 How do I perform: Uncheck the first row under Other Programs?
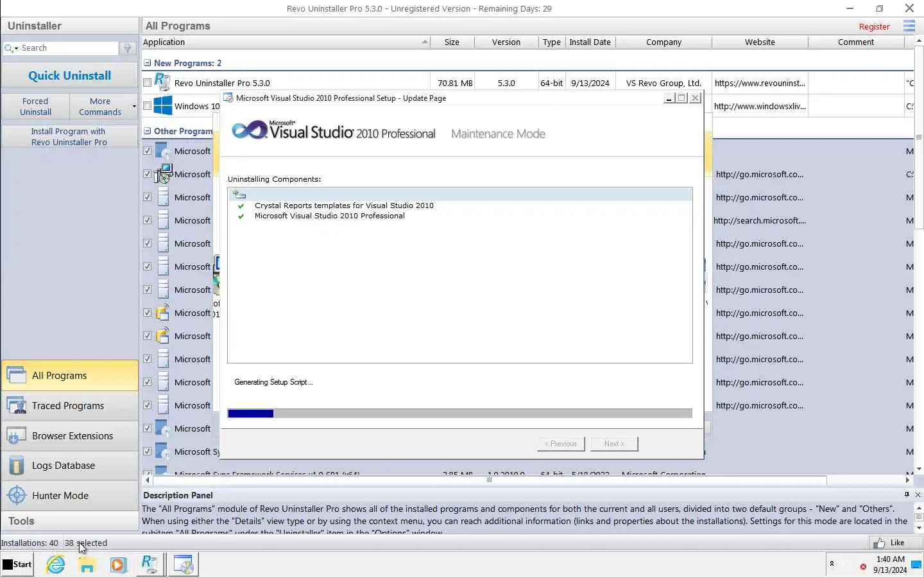[148, 151]
